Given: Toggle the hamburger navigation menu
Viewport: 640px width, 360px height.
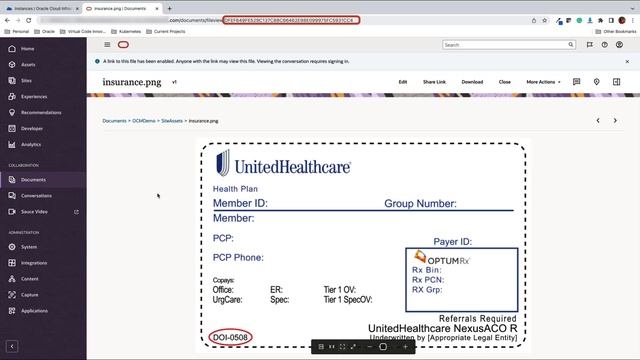Looking at the screenshot, I should (x=107, y=44).
